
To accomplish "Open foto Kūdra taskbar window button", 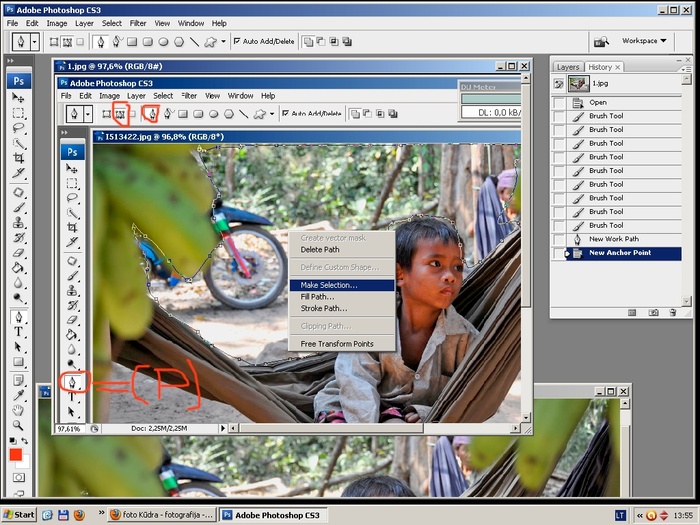I will click(x=160, y=514).
